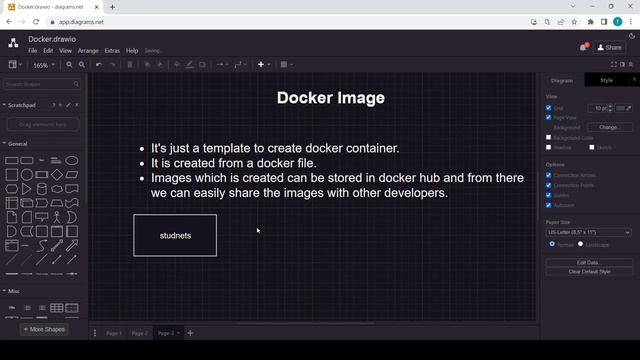Edit the scratchpad pencil icon
Image resolution: width=640 pixels, height=360 pixels.
click(68, 105)
